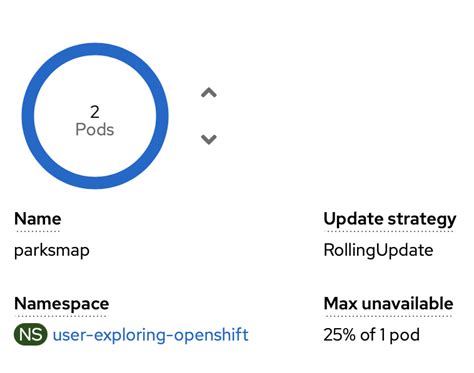Click the green NS namespace badge

coord(31,334)
